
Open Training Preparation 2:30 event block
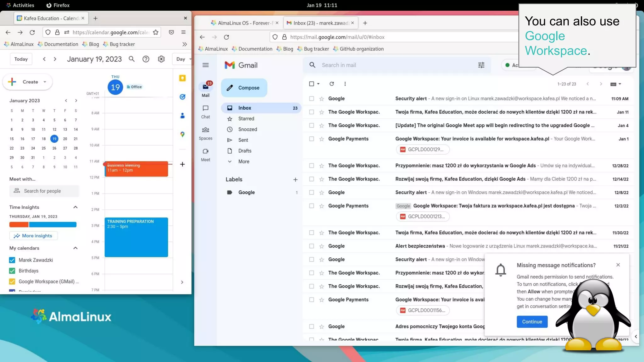[x=136, y=237]
